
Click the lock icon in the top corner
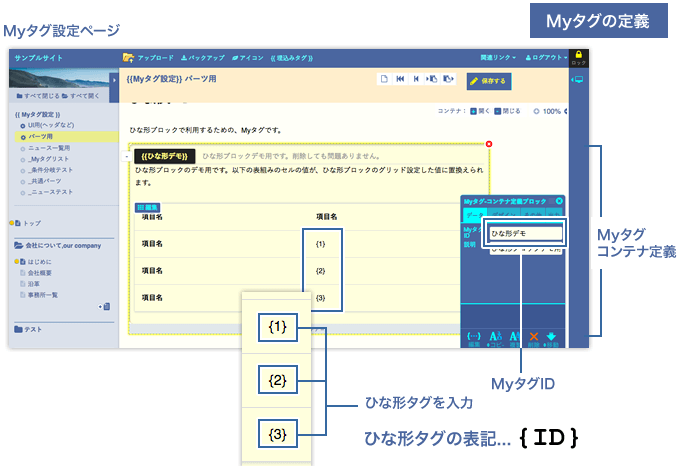point(579,57)
